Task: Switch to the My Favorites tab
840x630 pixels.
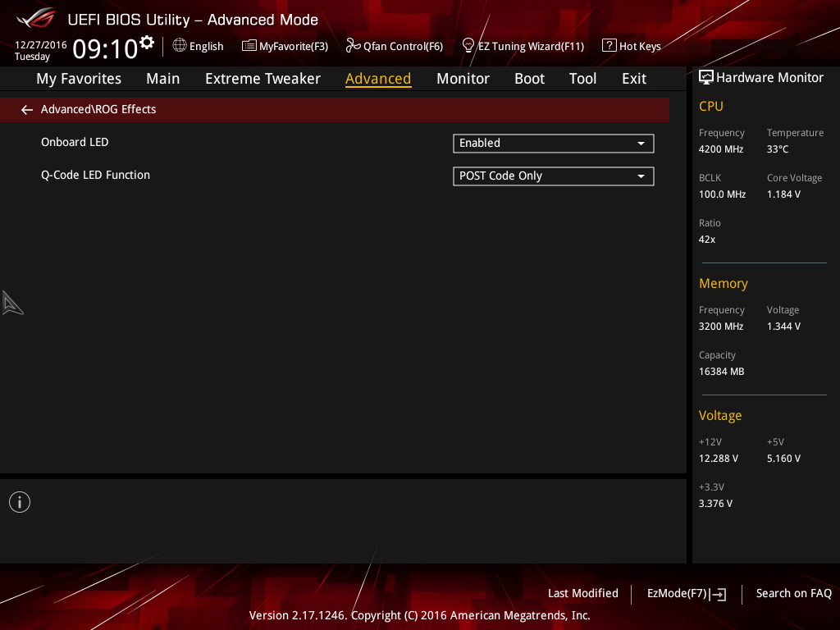Action: click(x=79, y=79)
